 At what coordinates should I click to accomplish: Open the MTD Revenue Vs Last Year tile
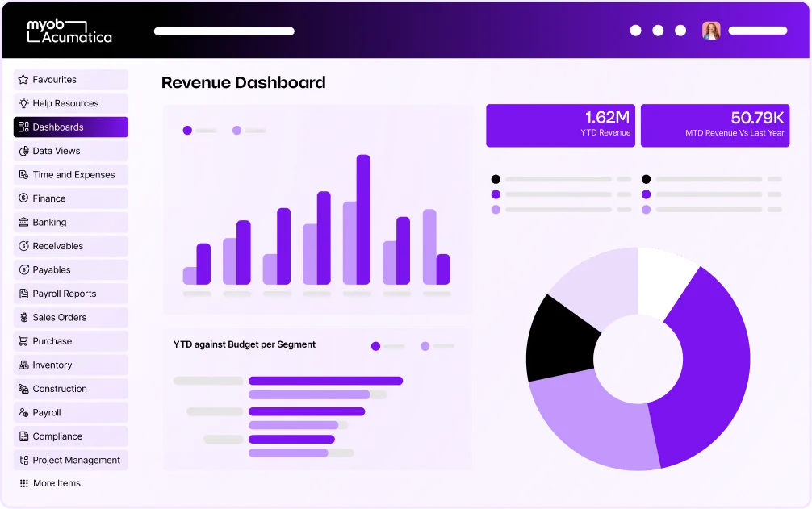[715, 125]
